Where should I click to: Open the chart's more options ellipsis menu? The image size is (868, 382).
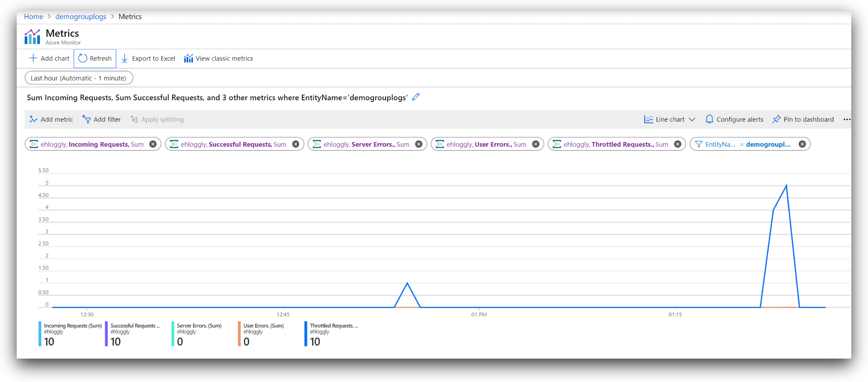(846, 120)
